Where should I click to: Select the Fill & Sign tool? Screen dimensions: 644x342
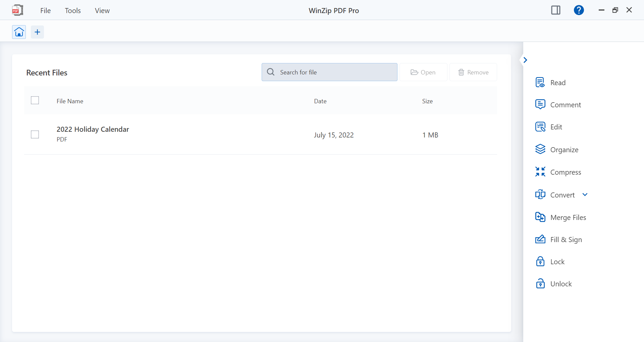point(566,239)
